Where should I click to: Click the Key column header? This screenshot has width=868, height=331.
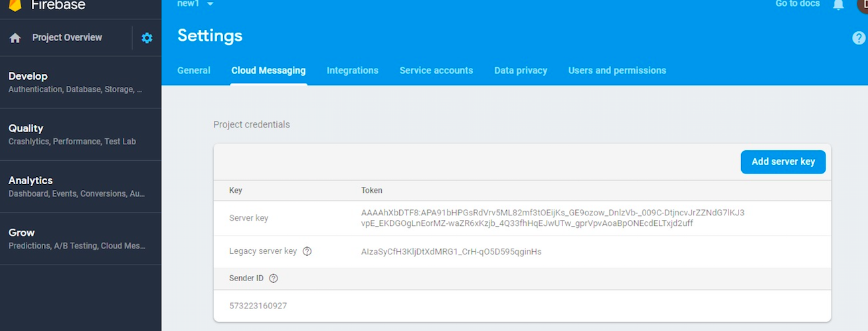(235, 190)
